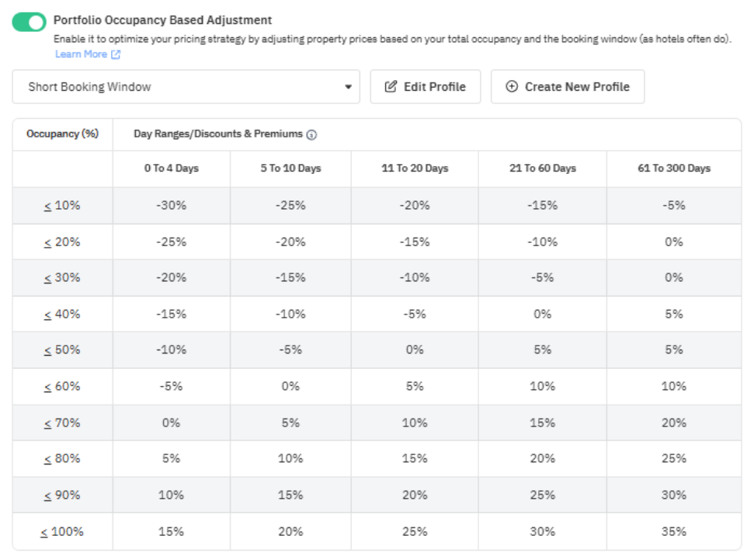Click the 35% cell in ≤ 100% row

pos(673,532)
